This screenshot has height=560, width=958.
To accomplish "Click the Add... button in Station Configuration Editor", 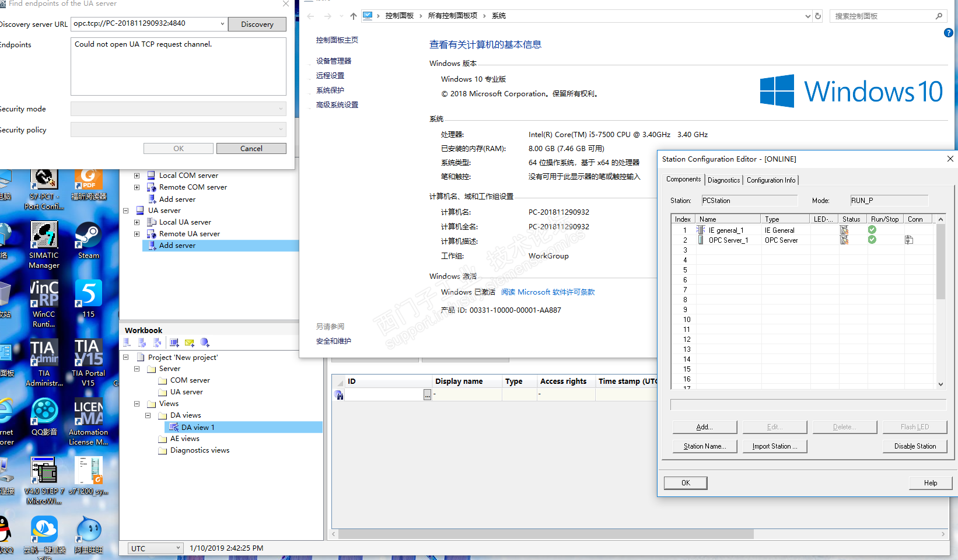I will [x=705, y=427].
